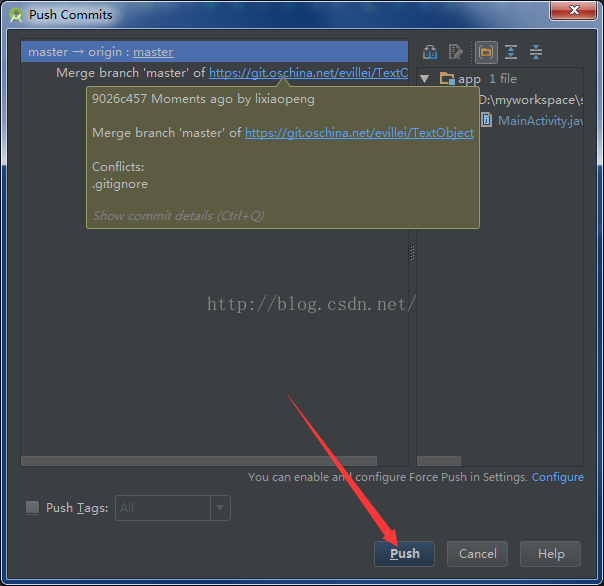The image size is (604, 586).
Task: Click the Help button
Action: [550, 554]
